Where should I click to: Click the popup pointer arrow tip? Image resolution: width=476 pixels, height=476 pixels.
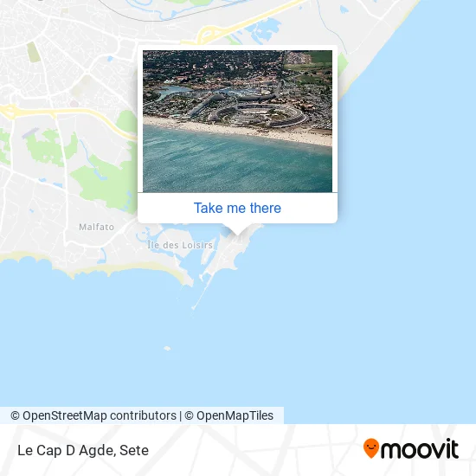click(237, 234)
